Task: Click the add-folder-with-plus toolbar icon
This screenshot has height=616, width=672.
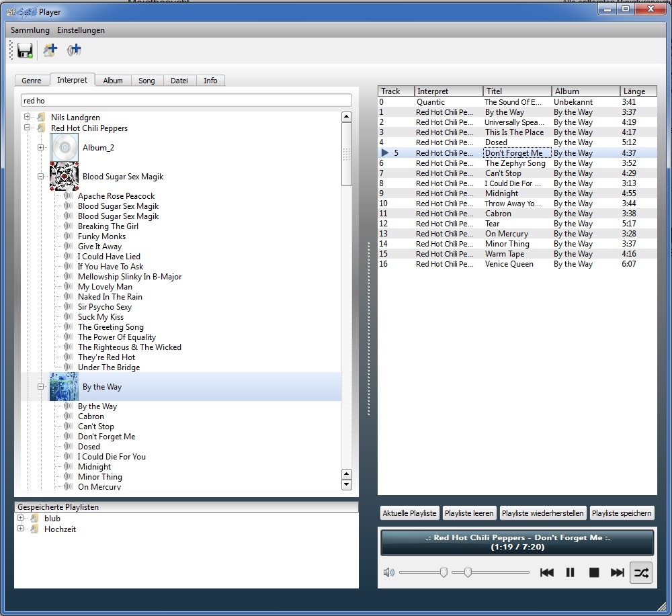Action: [x=50, y=50]
